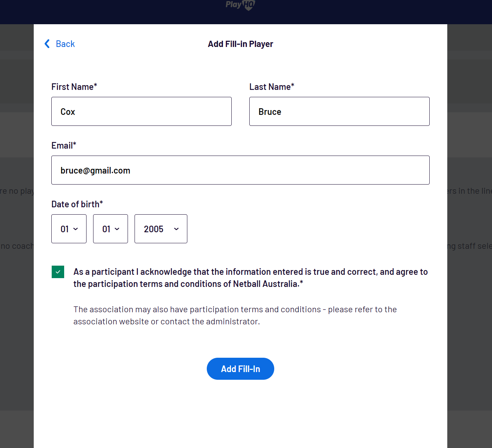Click the month dropdown chevron arrow
The height and width of the screenshot is (448, 492).
117,229
